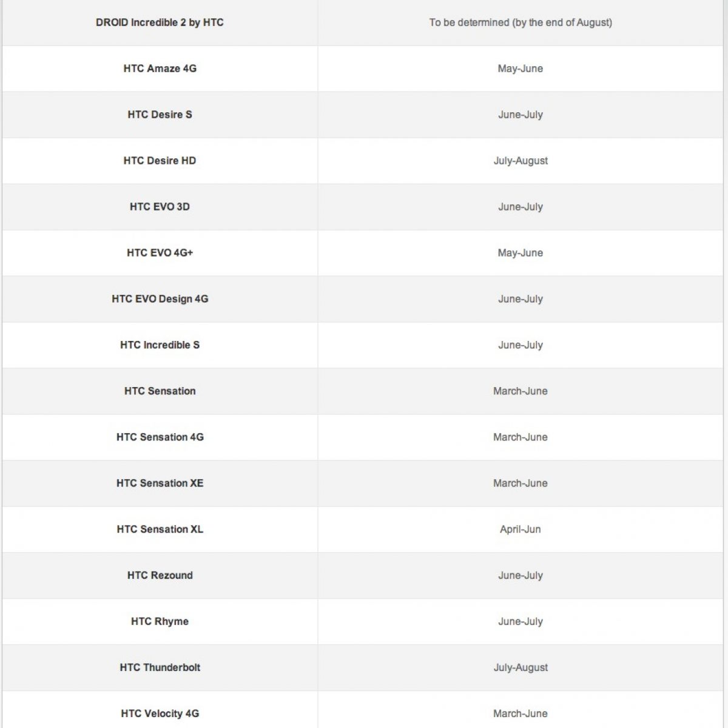Click the HTC Thunderbolt cell
This screenshot has height=728, width=728.
coord(160,668)
